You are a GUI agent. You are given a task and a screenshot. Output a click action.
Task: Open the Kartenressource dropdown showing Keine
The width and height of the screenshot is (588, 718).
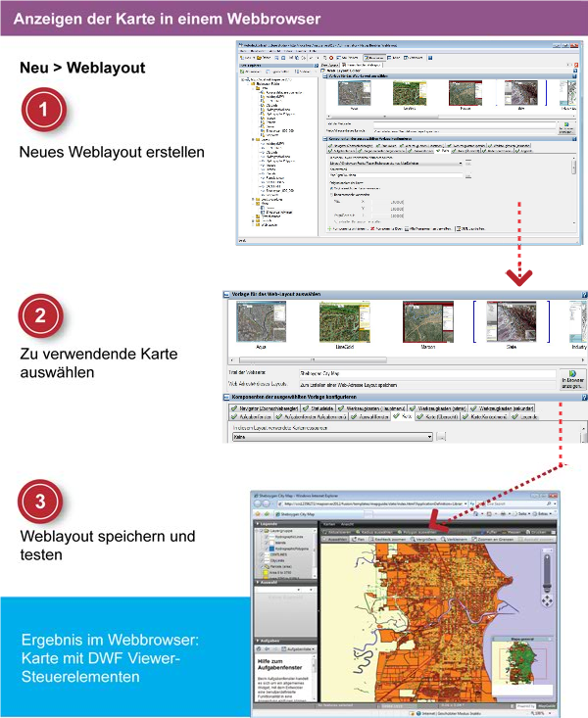click(x=333, y=437)
